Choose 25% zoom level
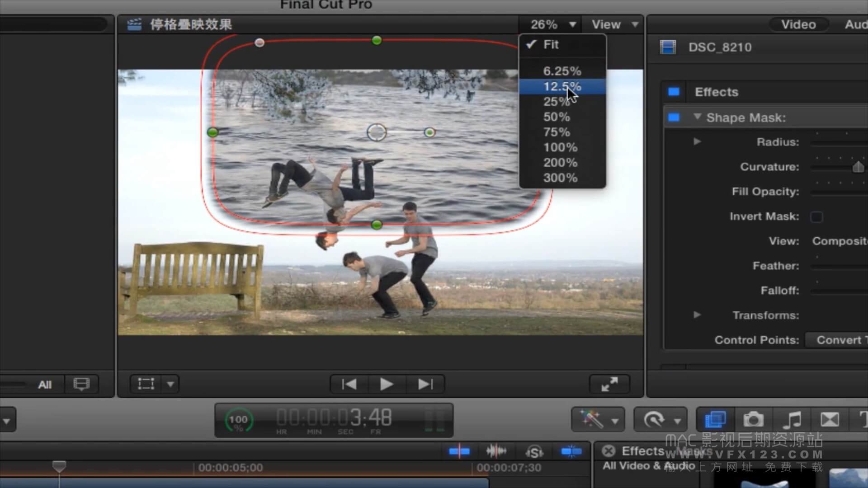Viewport: 868px width, 488px height. (x=562, y=102)
